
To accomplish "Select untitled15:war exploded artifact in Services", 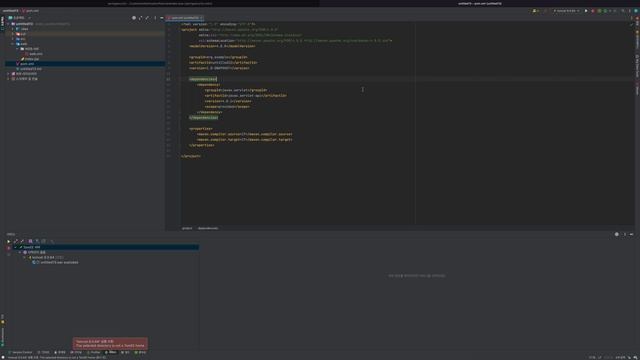I will (x=56, y=262).
